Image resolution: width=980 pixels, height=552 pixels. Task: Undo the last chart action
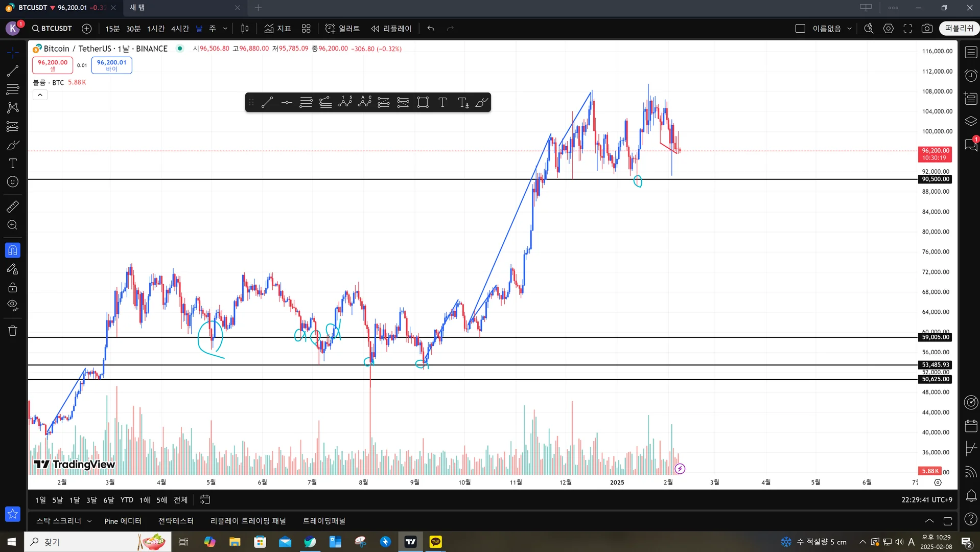coord(431,29)
